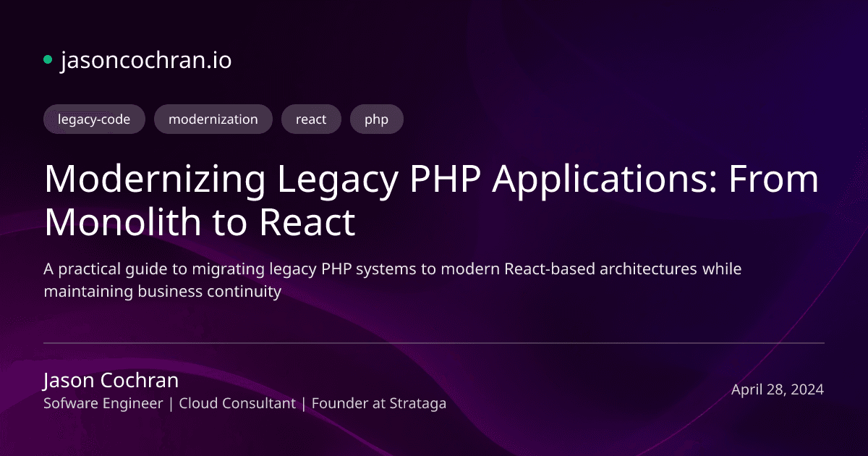Open the php tag
Image resolution: width=868 pixels, height=456 pixels.
coord(376,119)
